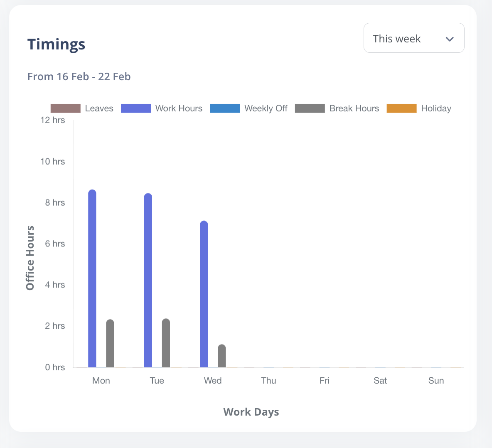This screenshot has height=448, width=492.
Task: Click the Holiday legend label
Action: [436, 108]
